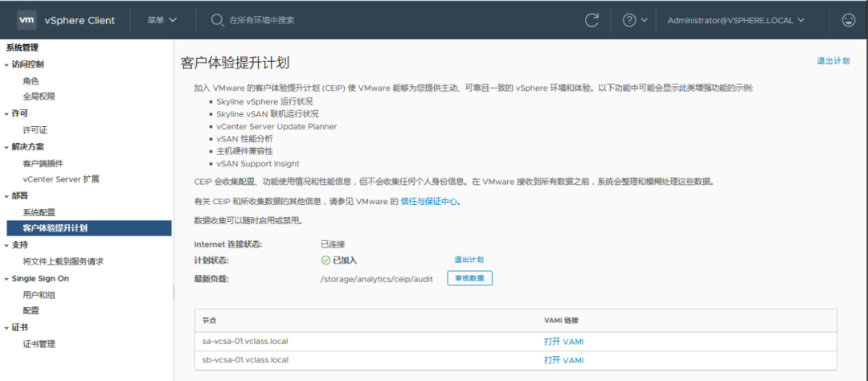Click the sa-vcsa-01.vclass.local node cell
Viewport: 868px width, 381px height.
(245, 341)
